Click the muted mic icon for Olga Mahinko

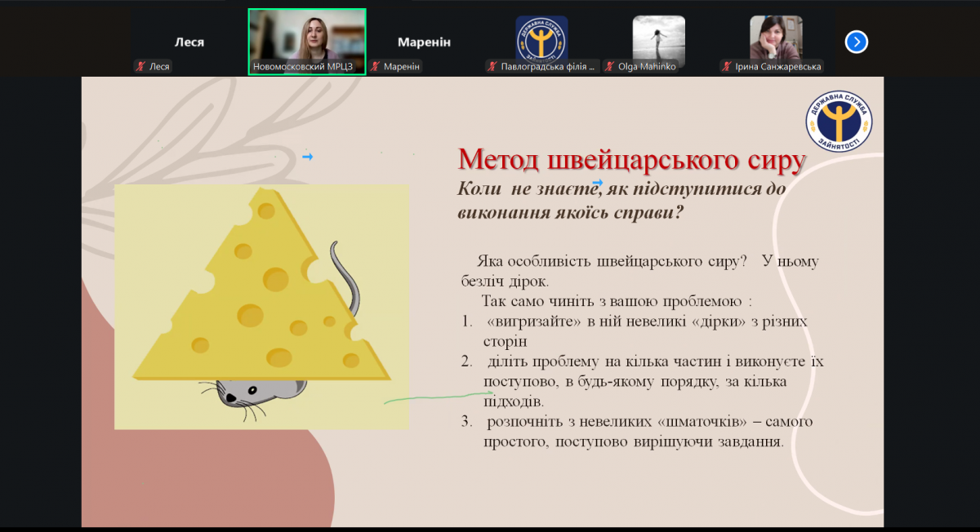[x=610, y=67]
